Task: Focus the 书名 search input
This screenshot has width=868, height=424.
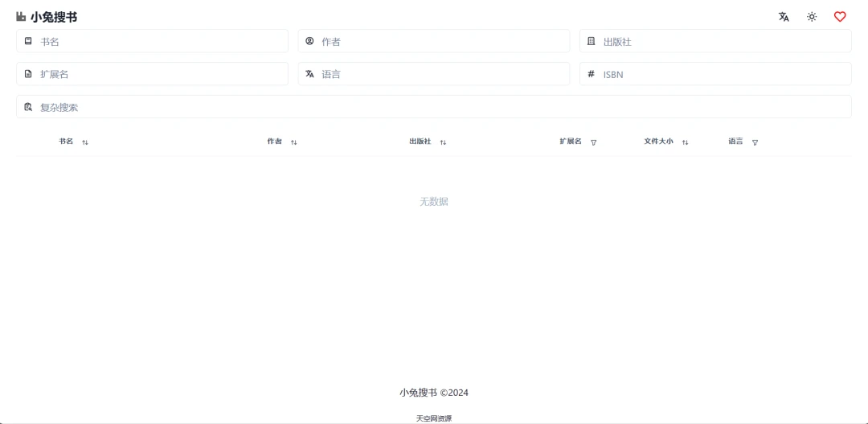Action: tap(152, 41)
